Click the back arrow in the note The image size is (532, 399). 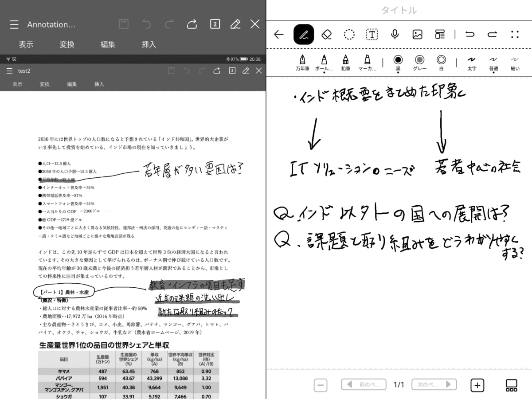pyautogui.click(x=279, y=34)
